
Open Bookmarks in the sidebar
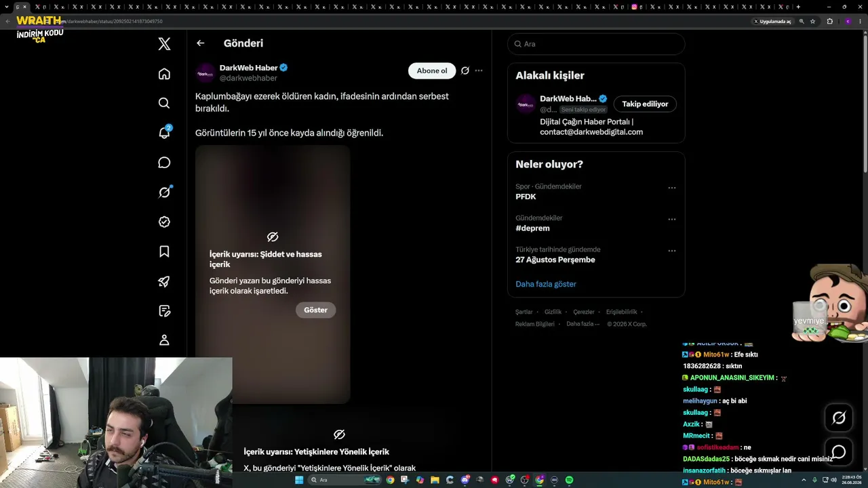[x=164, y=251]
